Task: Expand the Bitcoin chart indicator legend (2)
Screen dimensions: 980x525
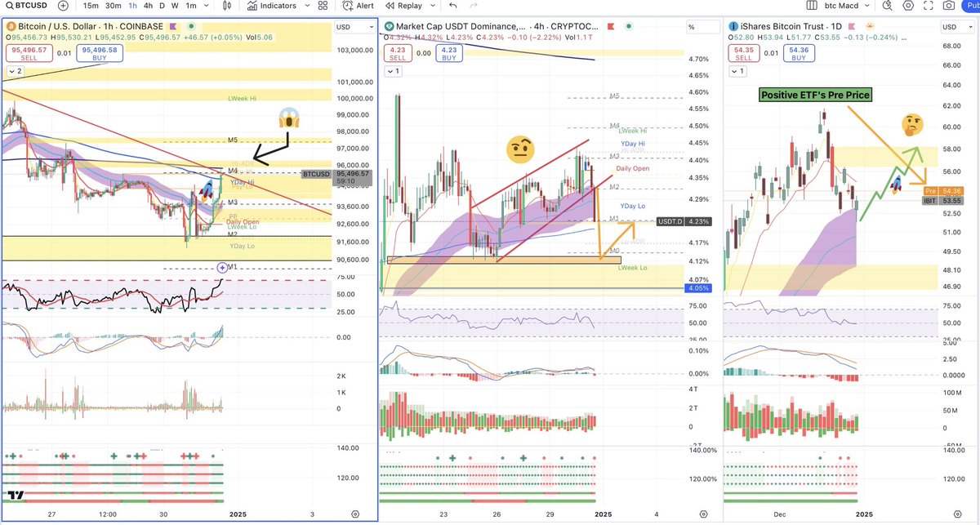Action: [x=14, y=71]
